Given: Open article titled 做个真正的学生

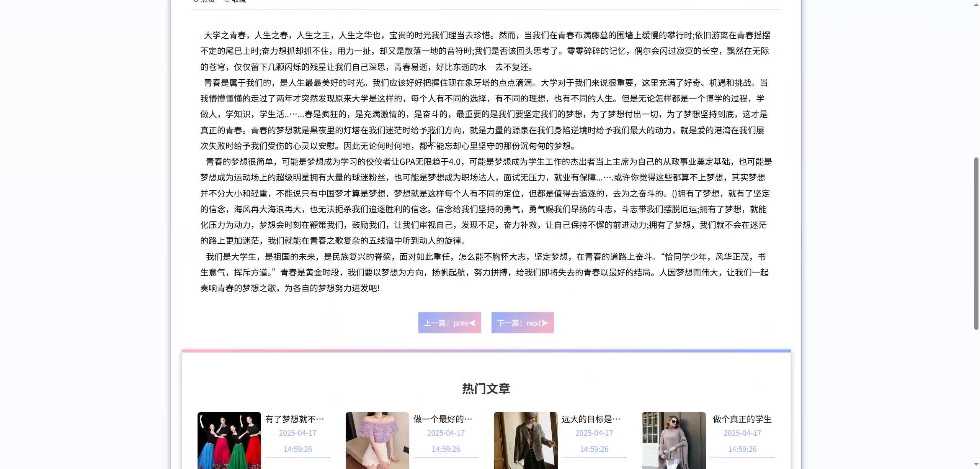Looking at the screenshot, I should click(742, 419).
